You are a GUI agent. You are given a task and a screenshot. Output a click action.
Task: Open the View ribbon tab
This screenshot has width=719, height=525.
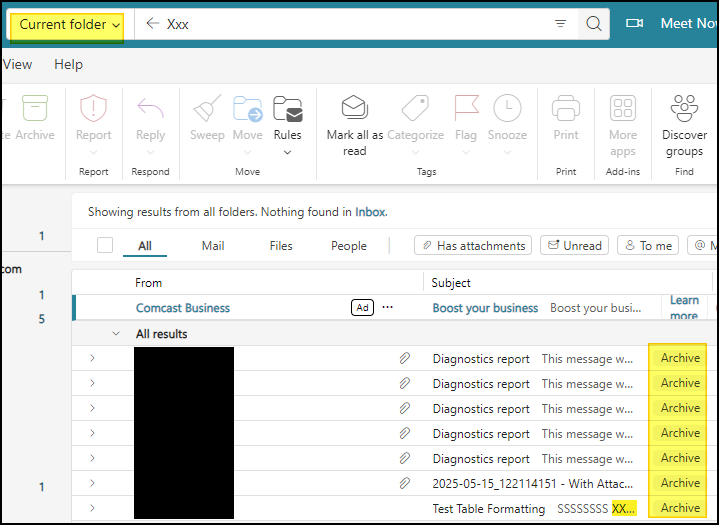tap(17, 64)
